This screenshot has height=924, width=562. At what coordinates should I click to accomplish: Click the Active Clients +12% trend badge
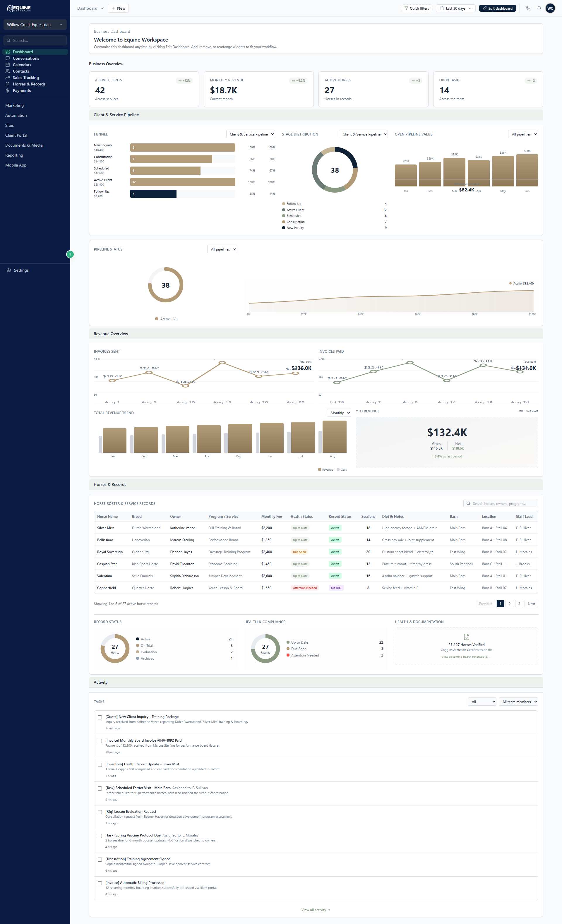[x=184, y=80]
